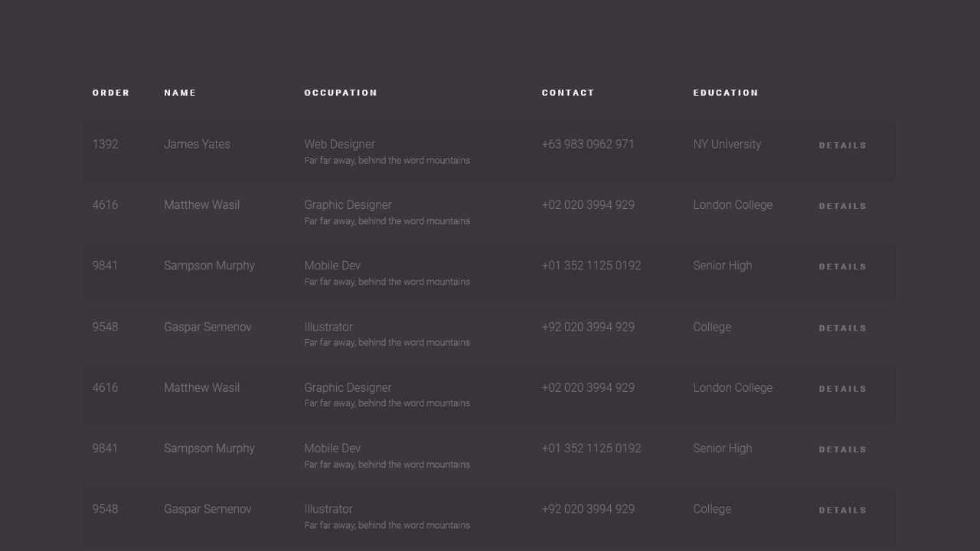Click order number 1392

pos(105,144)
